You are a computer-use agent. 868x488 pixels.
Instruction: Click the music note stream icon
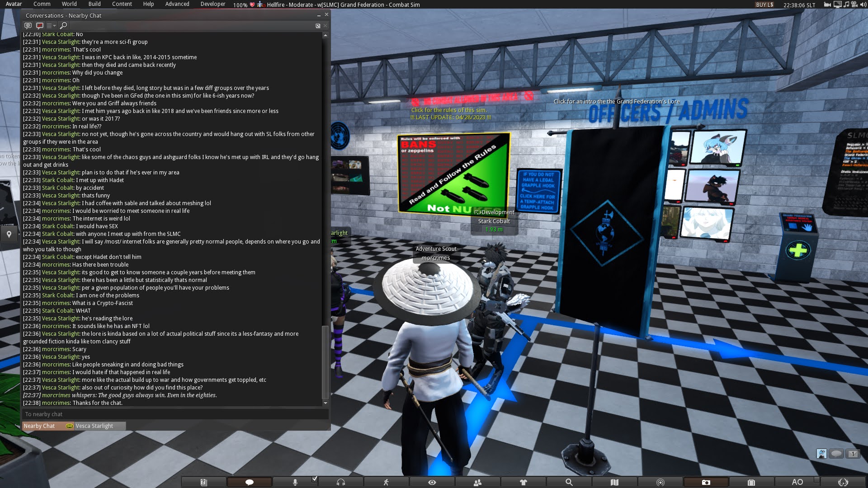(x=846, y=5)
